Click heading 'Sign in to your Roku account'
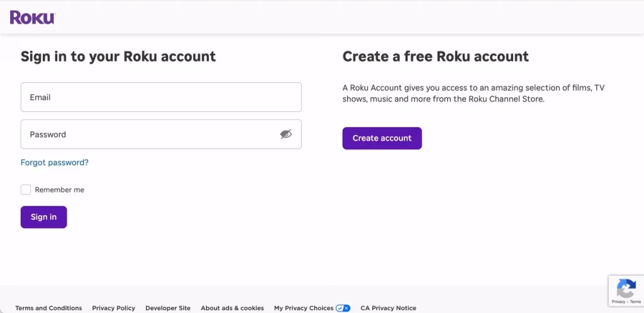Screen dimensions: 644x313 (x=118, y=56)
